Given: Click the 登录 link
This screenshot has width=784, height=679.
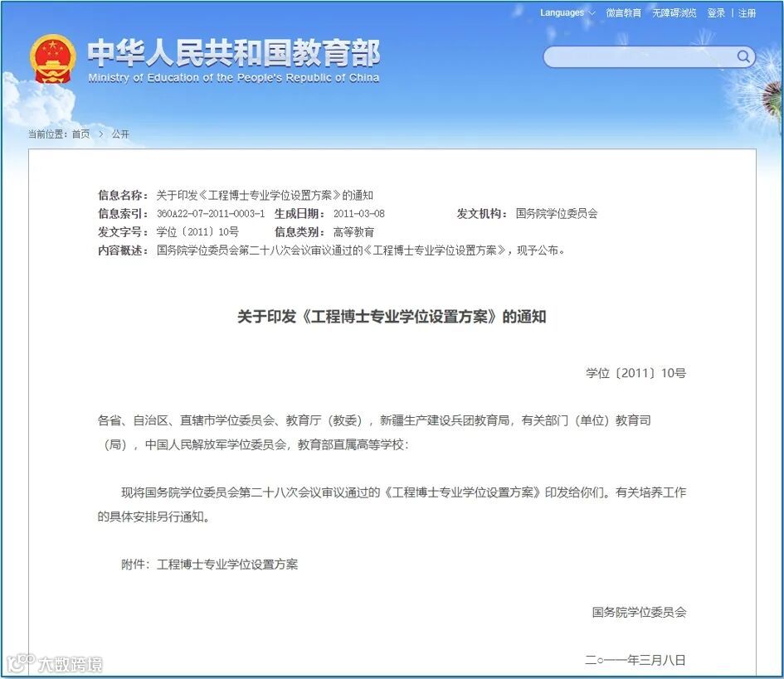Looking at the screenshot, I should pyautogui.click(x=716, y=13).
